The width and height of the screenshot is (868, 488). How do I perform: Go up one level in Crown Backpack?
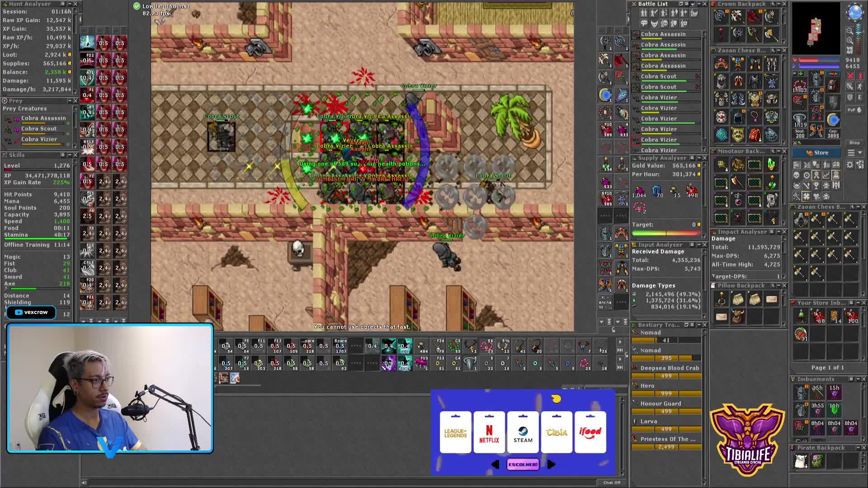[x=773, y=4]
